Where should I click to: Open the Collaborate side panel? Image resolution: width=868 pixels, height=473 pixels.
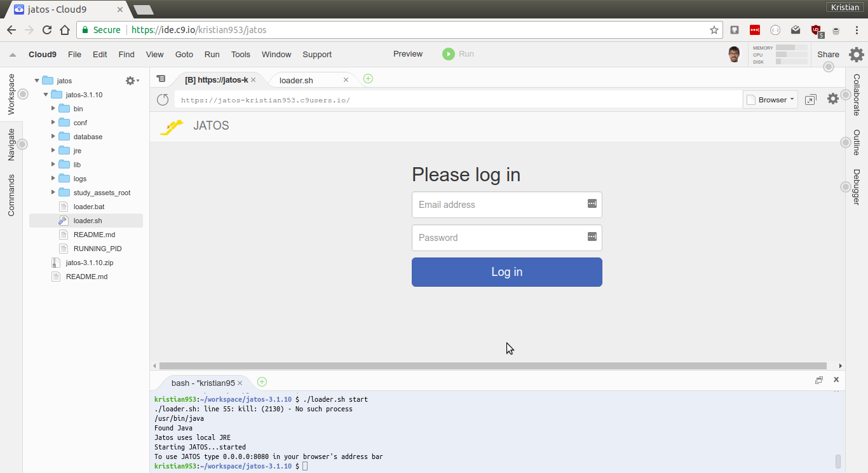(857, 95)
